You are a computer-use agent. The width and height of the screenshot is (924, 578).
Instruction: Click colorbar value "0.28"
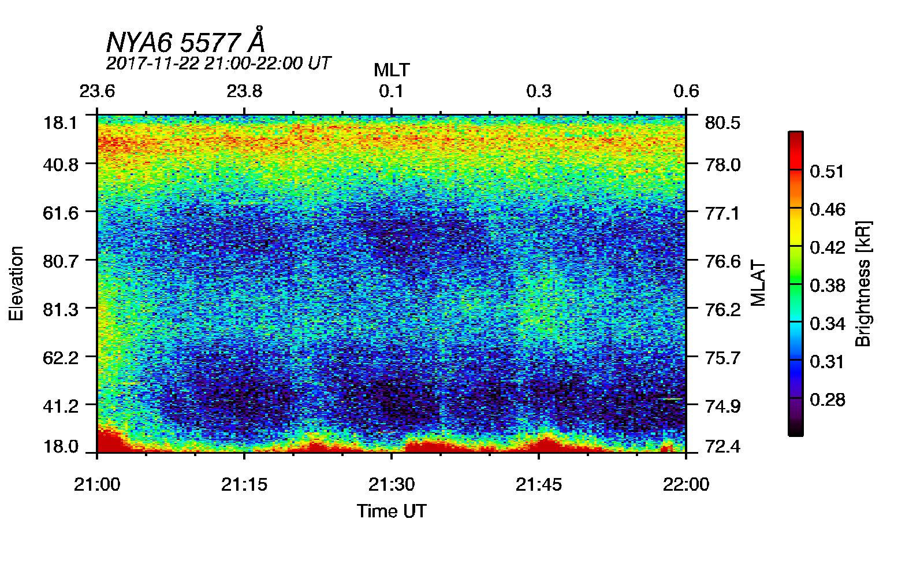[827, 400]
